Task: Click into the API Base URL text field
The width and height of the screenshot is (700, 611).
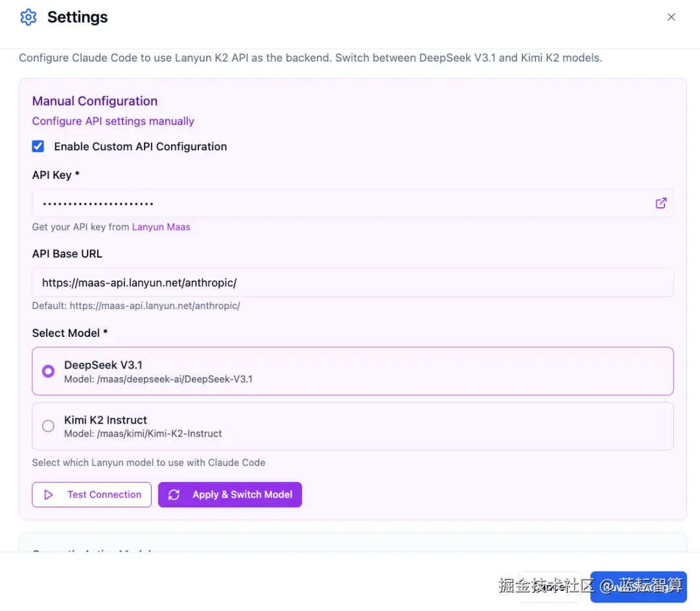Action: 350,282
